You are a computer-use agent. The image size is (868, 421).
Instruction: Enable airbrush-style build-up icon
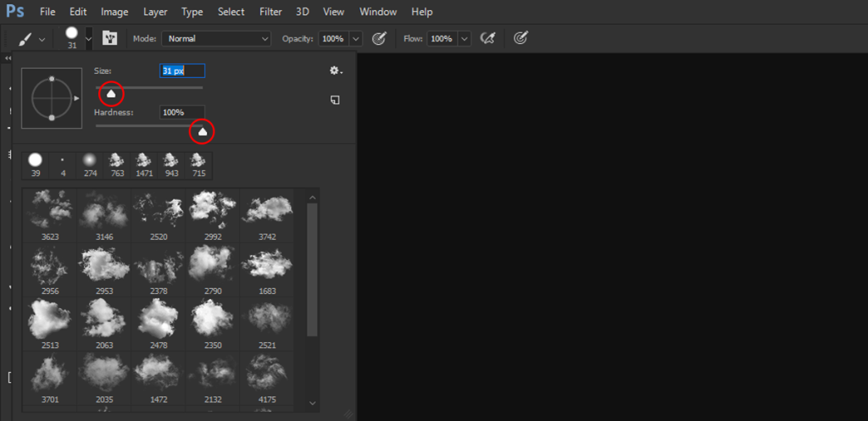click(x=487, y=39)
